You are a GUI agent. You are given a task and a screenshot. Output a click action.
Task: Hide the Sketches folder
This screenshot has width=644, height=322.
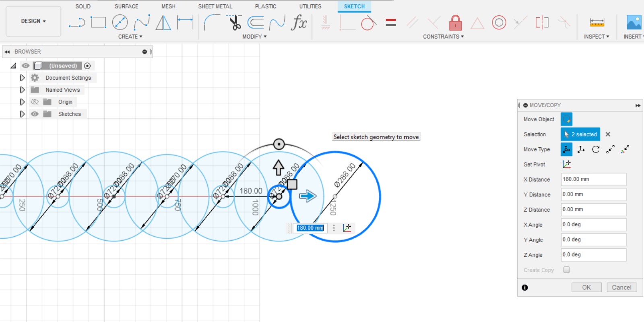coord(35,114)
